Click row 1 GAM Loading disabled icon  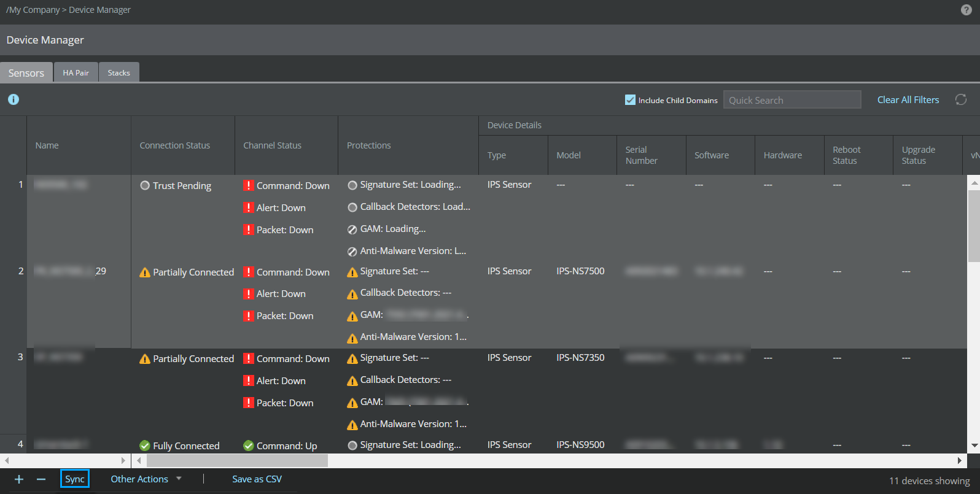point(352,230)
